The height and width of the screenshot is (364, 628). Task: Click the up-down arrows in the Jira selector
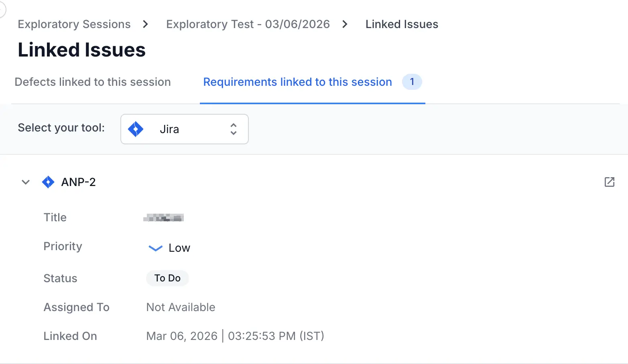tap(233, 129)
